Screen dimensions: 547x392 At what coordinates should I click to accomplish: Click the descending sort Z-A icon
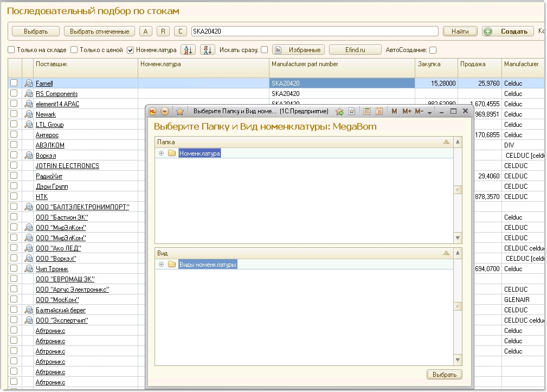208,50
